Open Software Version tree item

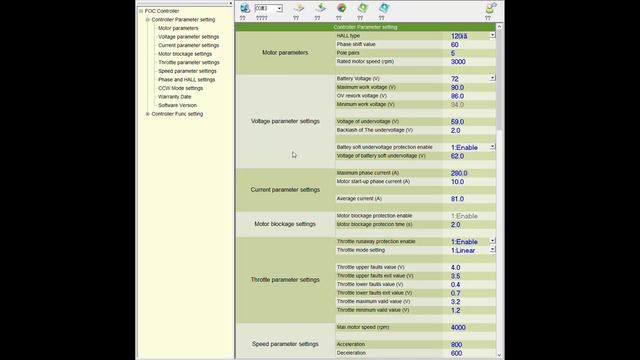coord(178,105)
